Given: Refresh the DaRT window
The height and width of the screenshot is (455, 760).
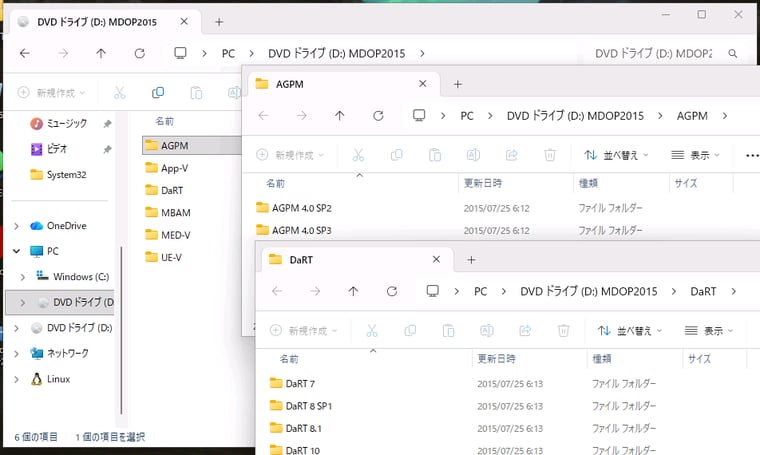Looking at the screenshot, I should click(x=392, y=291).
